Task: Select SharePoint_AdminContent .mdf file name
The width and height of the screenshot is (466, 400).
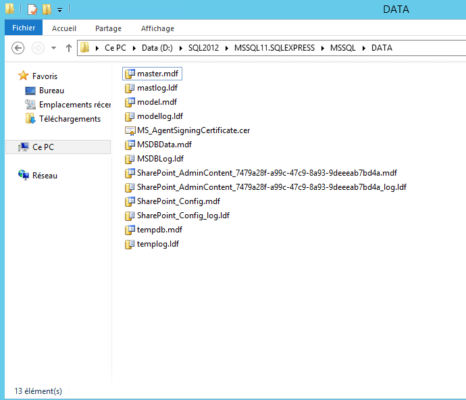Action: pos(267,173)
